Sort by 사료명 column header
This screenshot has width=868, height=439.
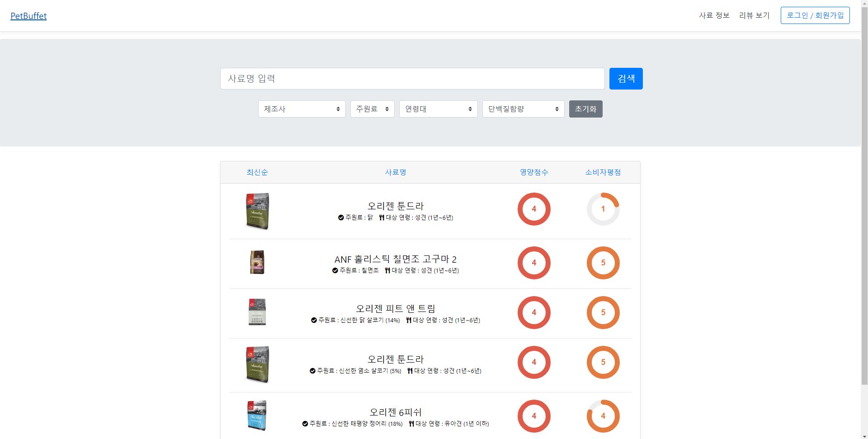tap(396, 172)
